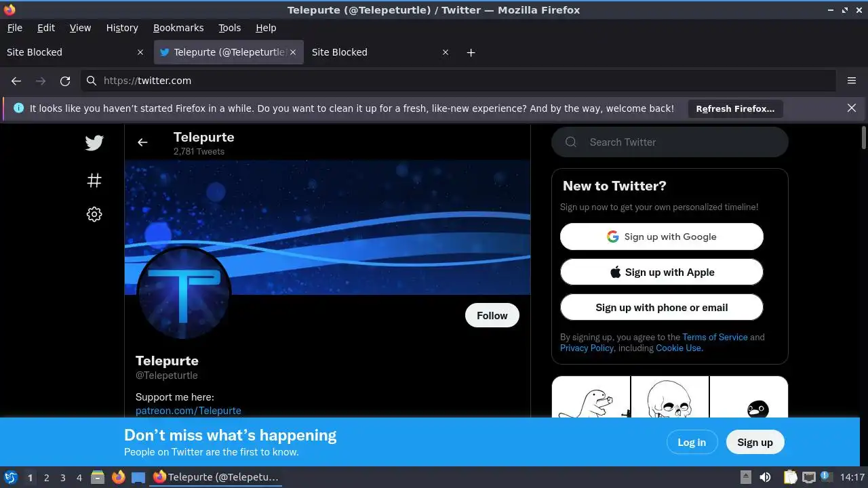Open the View menu
Viewport: 868px width, 488px height.
click(80, 28)
